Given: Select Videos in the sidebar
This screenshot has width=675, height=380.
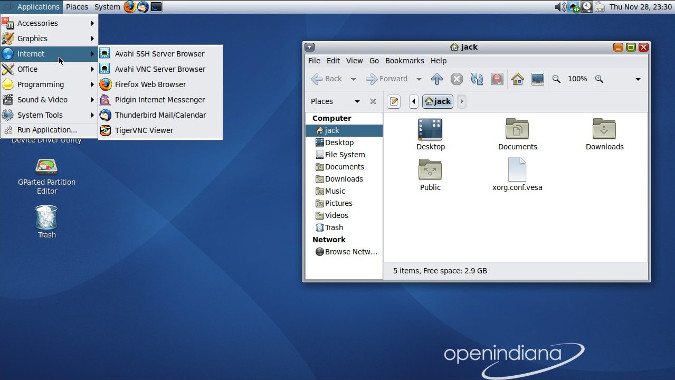Looking at the screenshot, I should point(344,215).
